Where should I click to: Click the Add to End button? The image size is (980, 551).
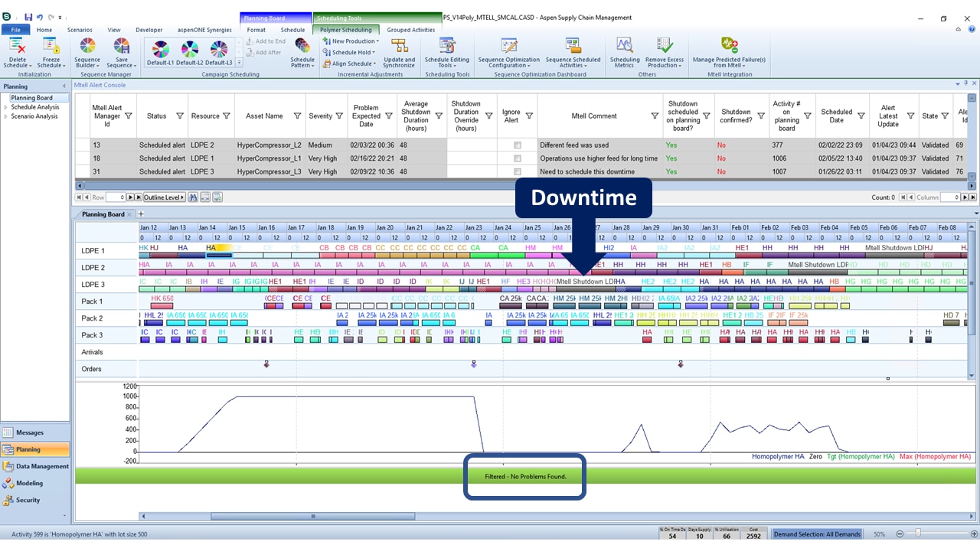coord(265,41)
